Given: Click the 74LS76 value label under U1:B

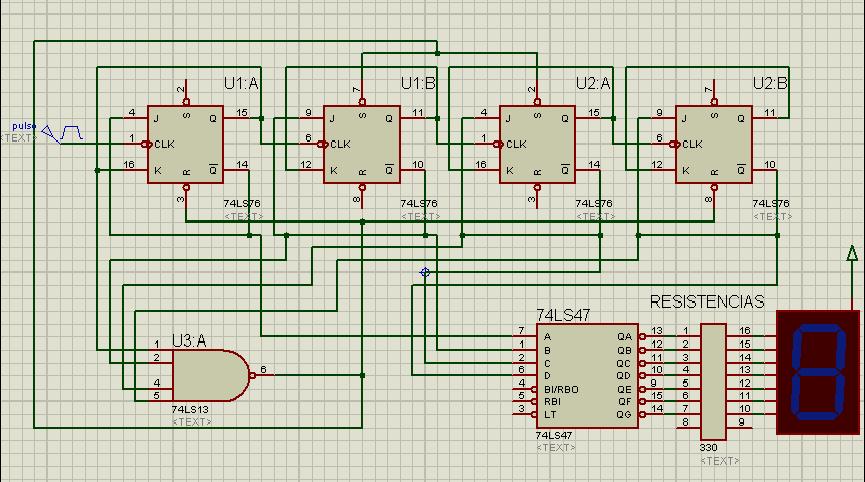Looking at the screenshot, I should [419, 203].
